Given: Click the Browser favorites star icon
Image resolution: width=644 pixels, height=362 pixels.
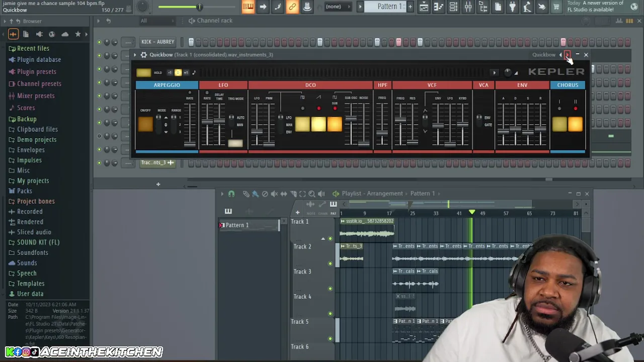Looking at the screenshot, I should pos(77,34).
